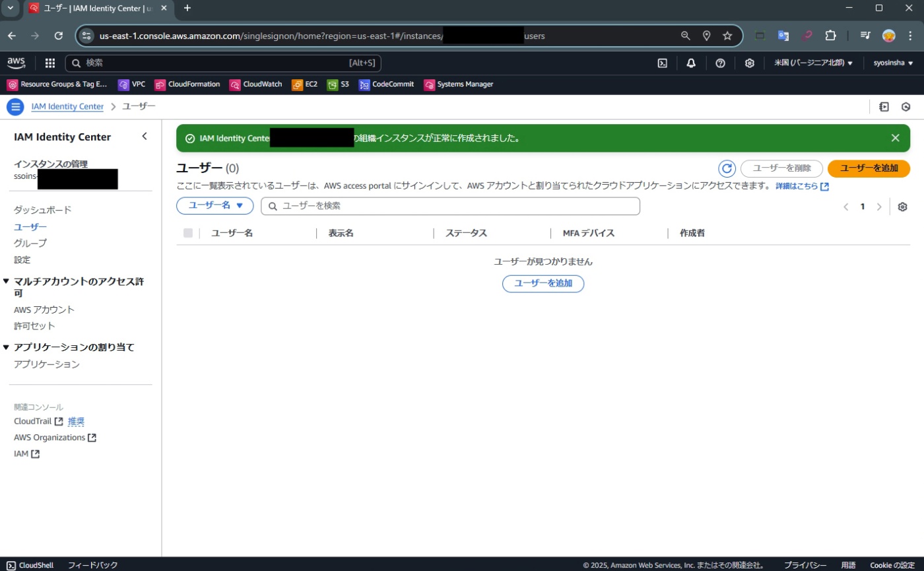
Task: Open a new browser tab
Action: coord(187,8)
